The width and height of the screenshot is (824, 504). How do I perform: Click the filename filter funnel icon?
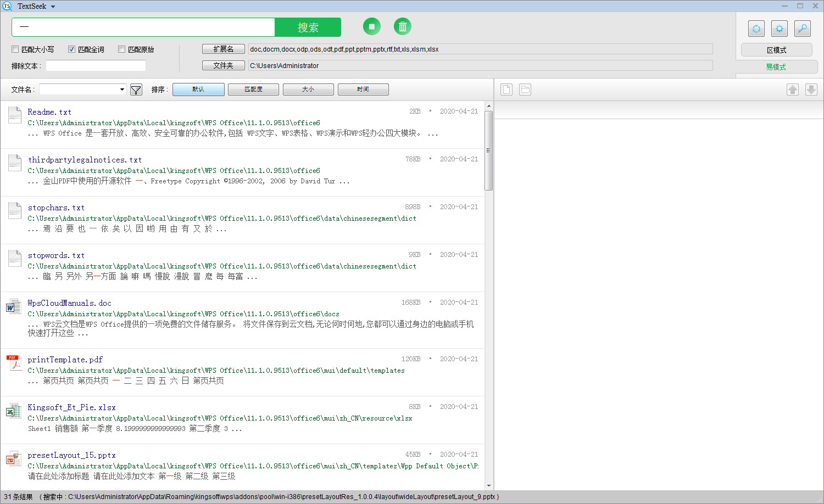[x=136, y=89]
